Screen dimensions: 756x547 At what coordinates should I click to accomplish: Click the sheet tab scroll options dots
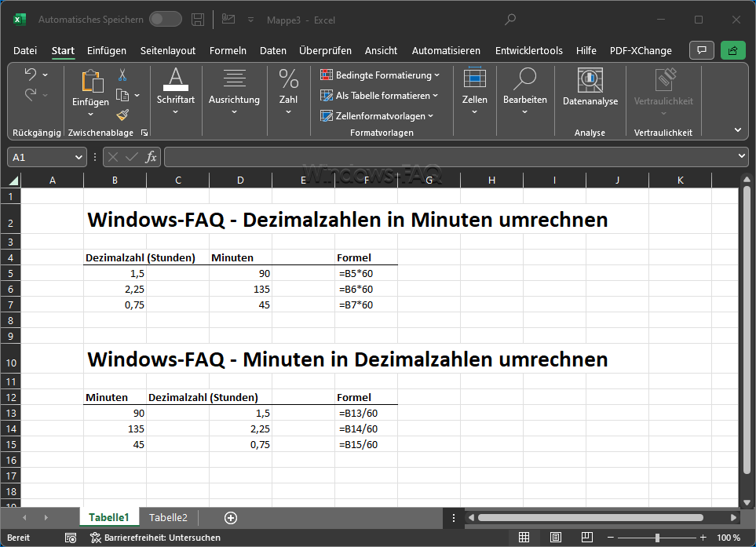[454, 518]
